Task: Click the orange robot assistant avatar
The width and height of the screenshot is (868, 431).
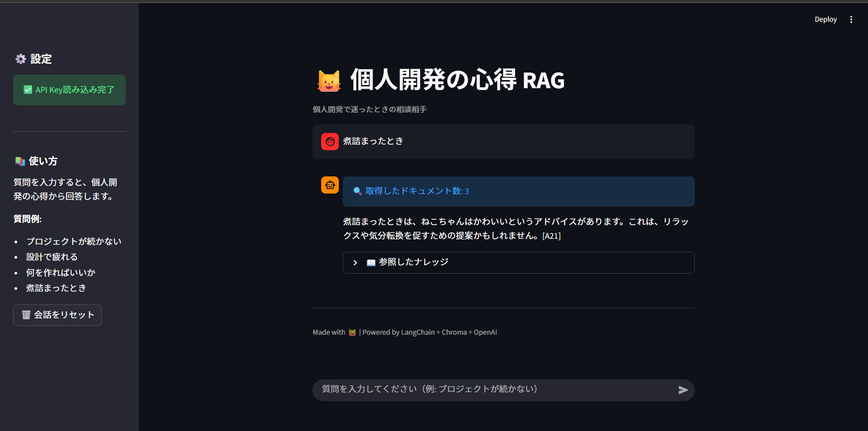Action: pos(330,185)
